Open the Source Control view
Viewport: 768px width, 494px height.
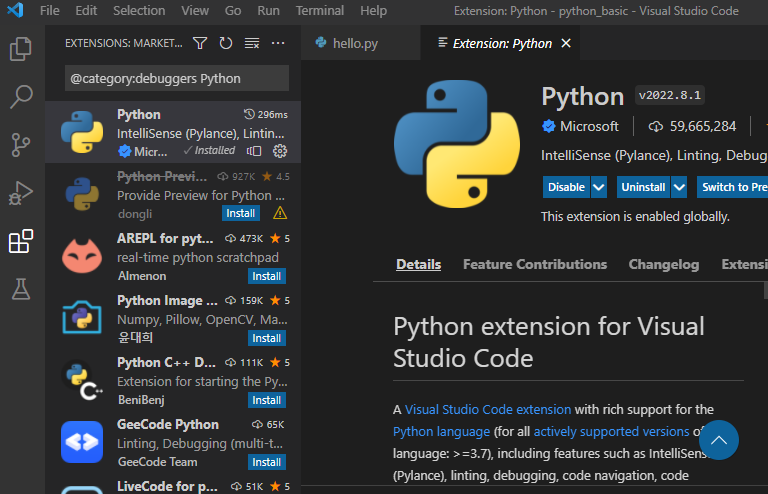pos(20,144)
